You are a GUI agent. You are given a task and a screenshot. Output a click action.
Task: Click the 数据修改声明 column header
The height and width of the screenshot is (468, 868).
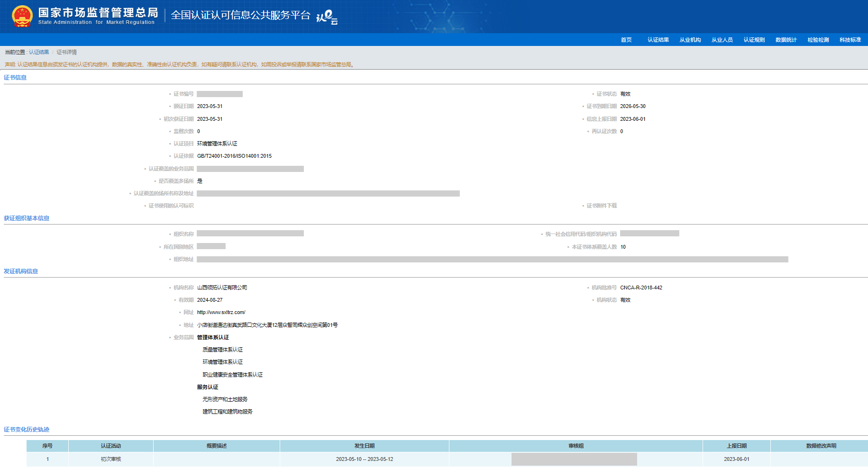point(821,446)
